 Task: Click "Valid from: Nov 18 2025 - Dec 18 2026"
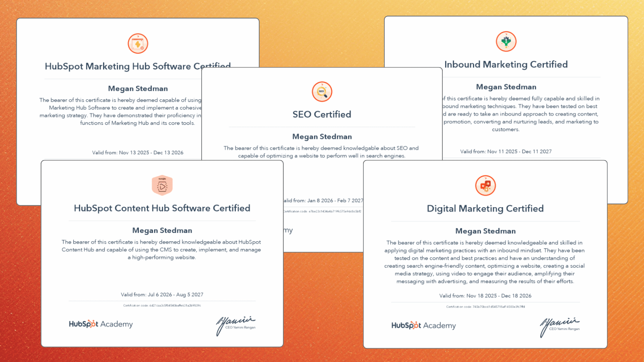coord(485,296)
